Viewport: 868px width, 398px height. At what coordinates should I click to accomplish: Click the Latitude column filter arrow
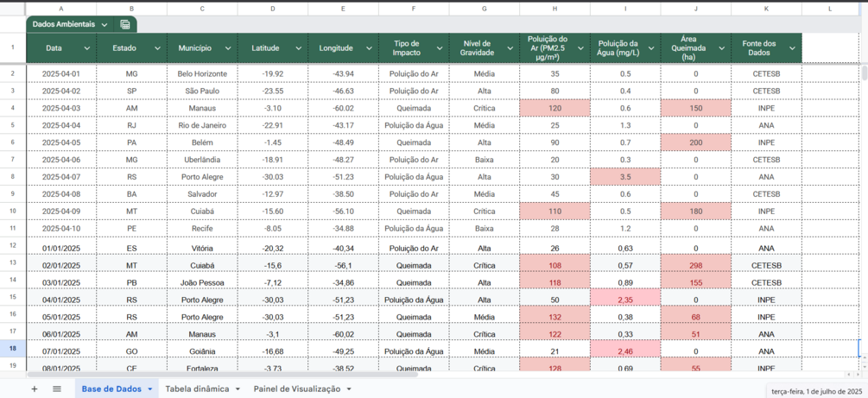pyautogui.click(x=299, y=48)
